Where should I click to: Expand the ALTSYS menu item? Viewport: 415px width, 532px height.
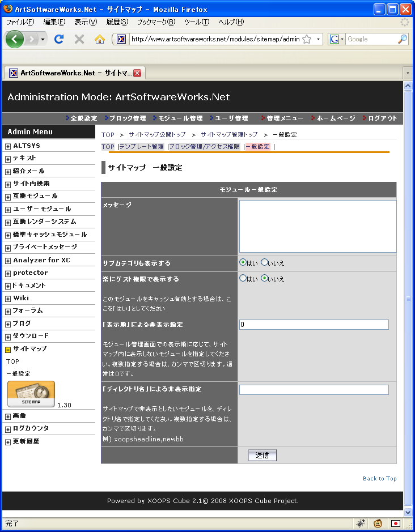pyautogui.click(x=8, y=146)
